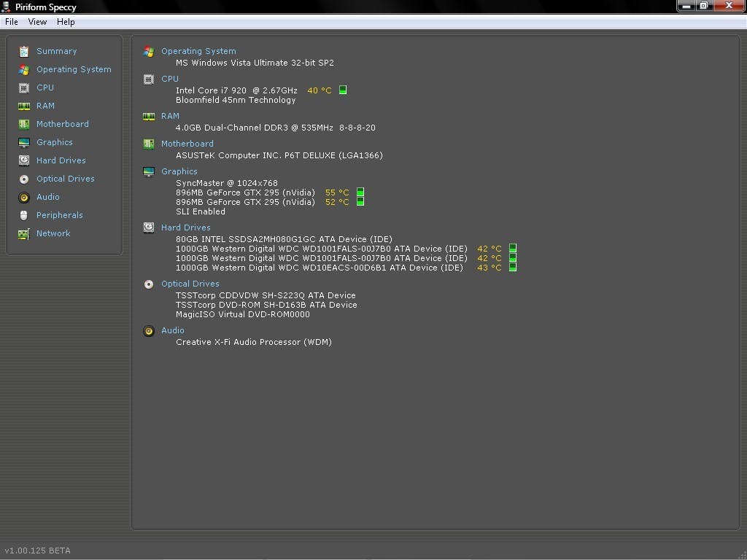747x560 pixels.
Task: Click the monitor icon beside Graphics heading
Action: pos(149,171)
